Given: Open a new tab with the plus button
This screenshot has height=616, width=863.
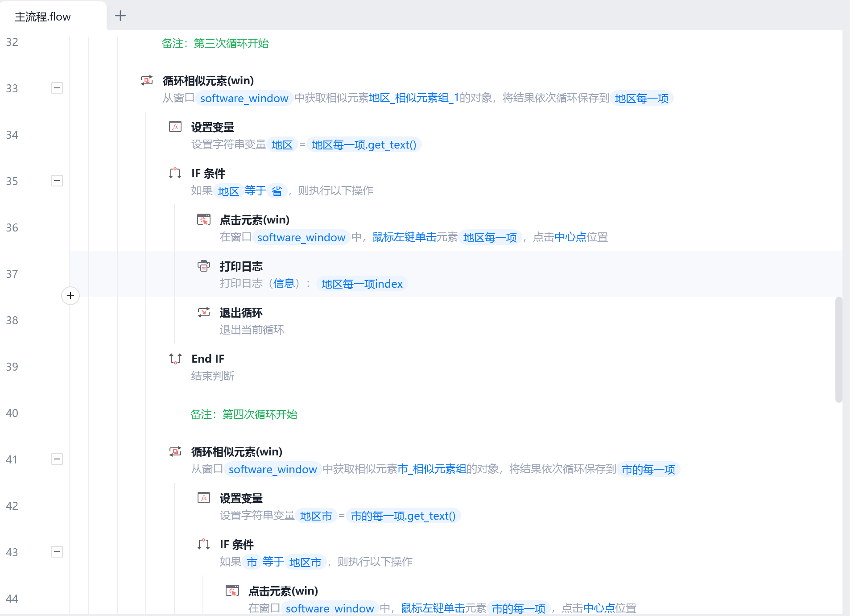Looking at the screenshot, I should 120,16.
